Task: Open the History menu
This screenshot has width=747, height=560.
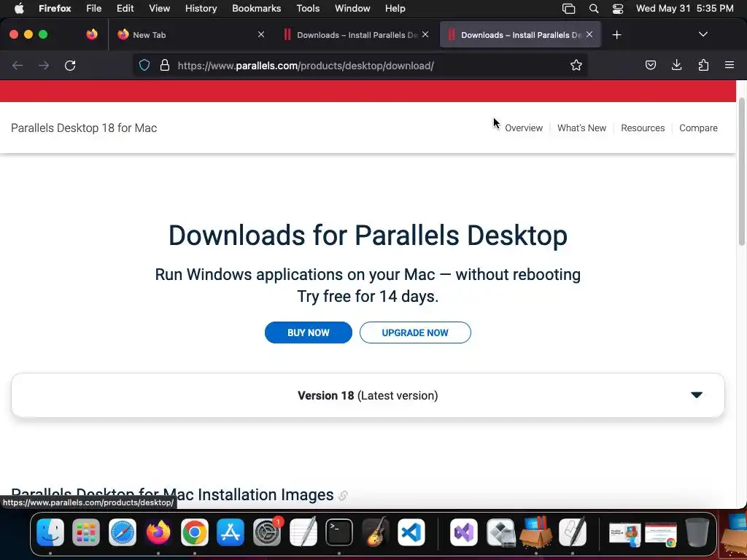Action: click(201, 9)
